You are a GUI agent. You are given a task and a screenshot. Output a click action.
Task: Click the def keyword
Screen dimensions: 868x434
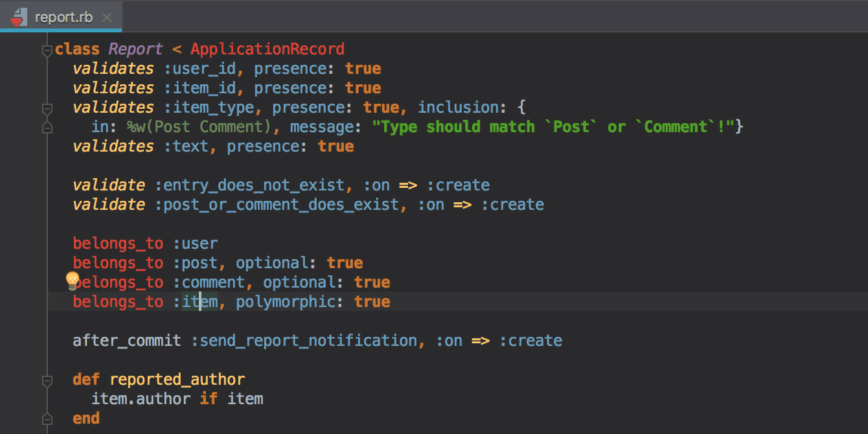[x=86, y=380]
